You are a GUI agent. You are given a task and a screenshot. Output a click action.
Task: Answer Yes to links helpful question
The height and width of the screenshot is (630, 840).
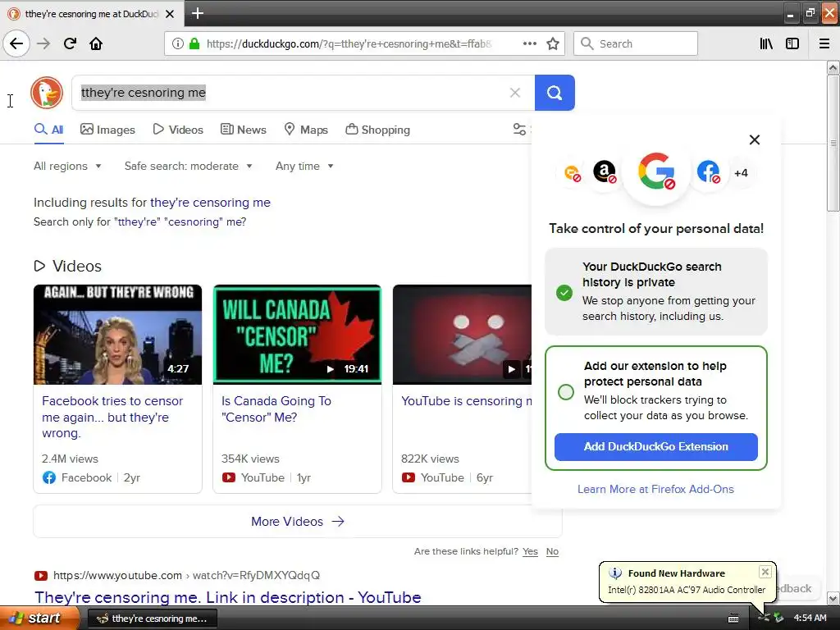(531, 551)
